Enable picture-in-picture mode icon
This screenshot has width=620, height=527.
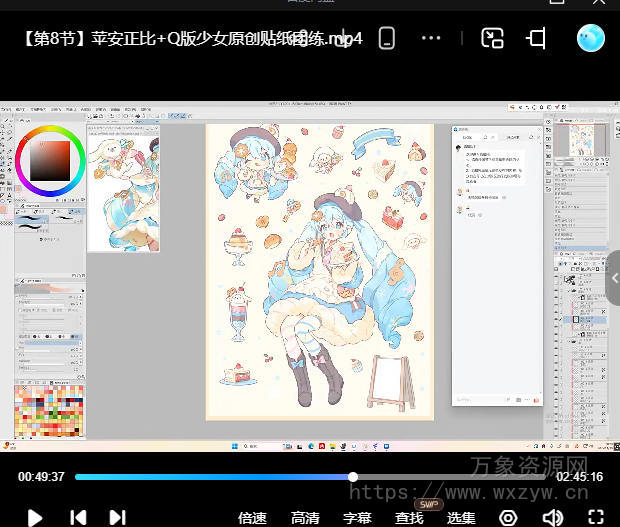(492, 39)
